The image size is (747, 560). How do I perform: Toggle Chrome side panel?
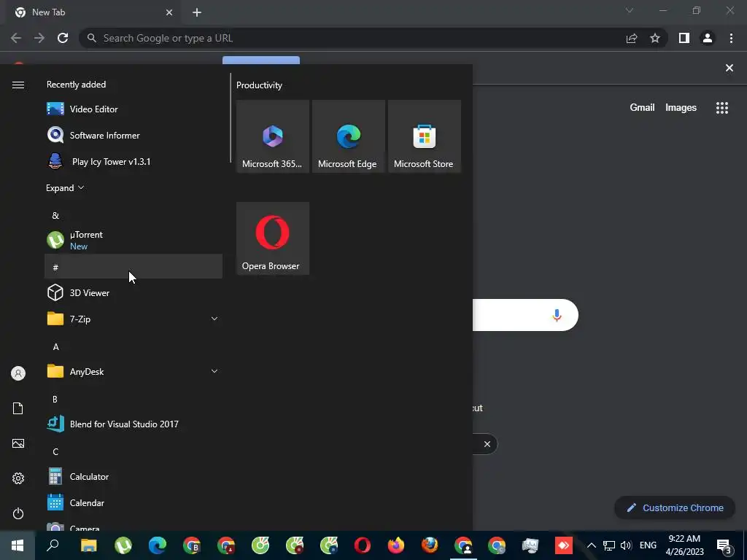pyautogui.click(x=684, y=38)
